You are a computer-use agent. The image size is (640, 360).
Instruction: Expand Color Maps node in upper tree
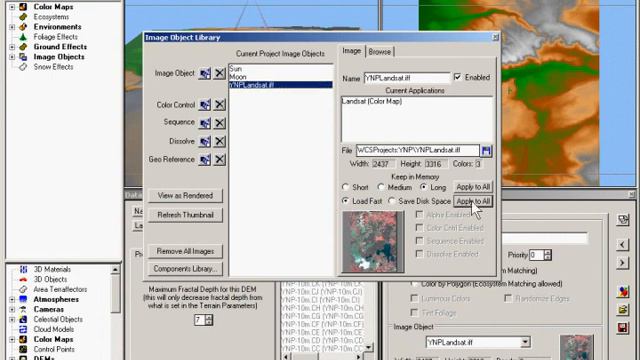(12, 7)
